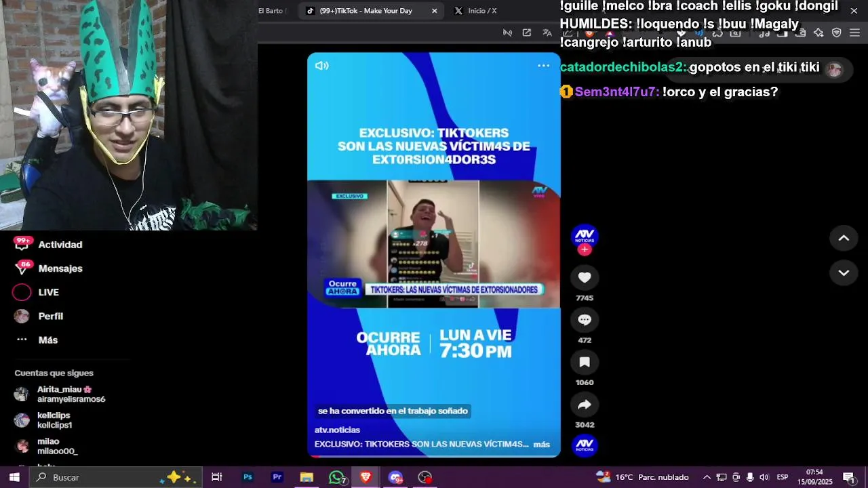Go to the next video arrow
The height and width of the screenshot is (488, 868).
(x=844, y=272)
